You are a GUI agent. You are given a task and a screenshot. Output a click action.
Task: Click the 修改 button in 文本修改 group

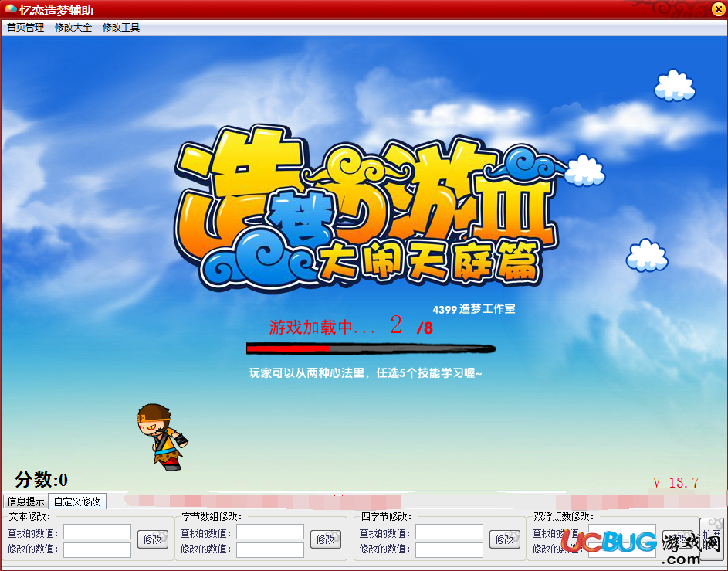153,539
